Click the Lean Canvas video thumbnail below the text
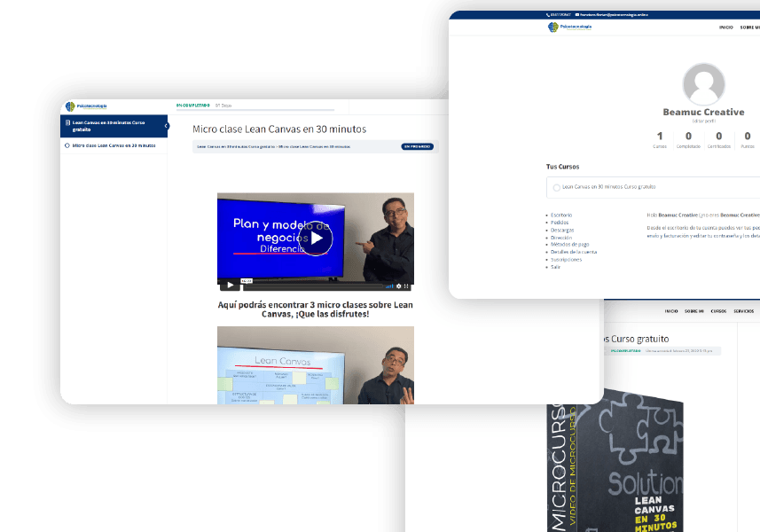The width and height of the screenshot is (760, 532). pyautogui.click(x=315, y=365)
